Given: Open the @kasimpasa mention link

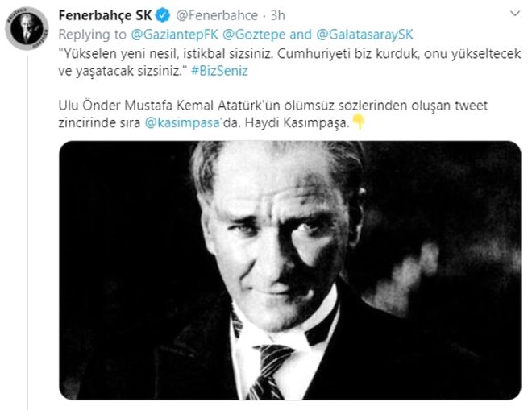Looking at the screenshot, I should pos(182,122).
